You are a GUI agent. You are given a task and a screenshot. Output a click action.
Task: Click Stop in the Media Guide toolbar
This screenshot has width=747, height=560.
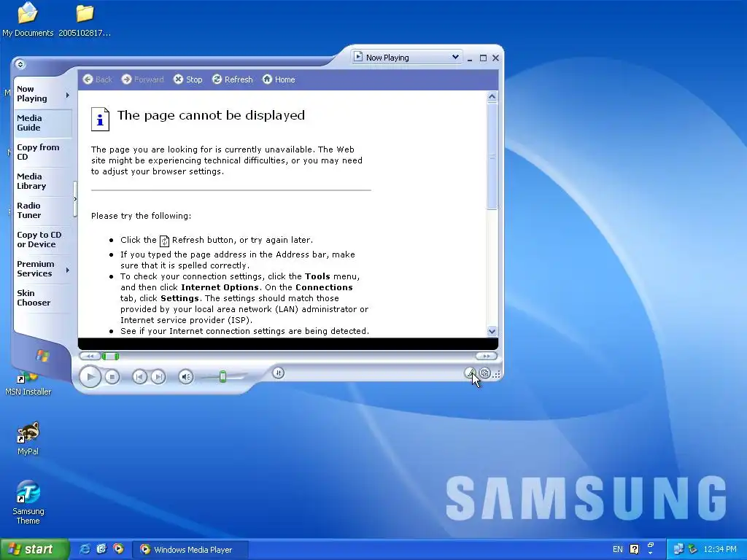click(187, 79)
